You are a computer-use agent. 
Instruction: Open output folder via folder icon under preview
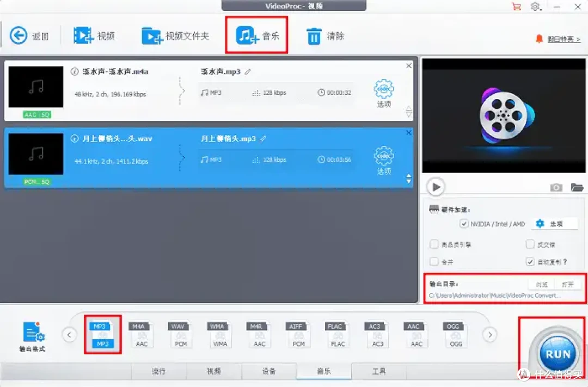point(577,187)
